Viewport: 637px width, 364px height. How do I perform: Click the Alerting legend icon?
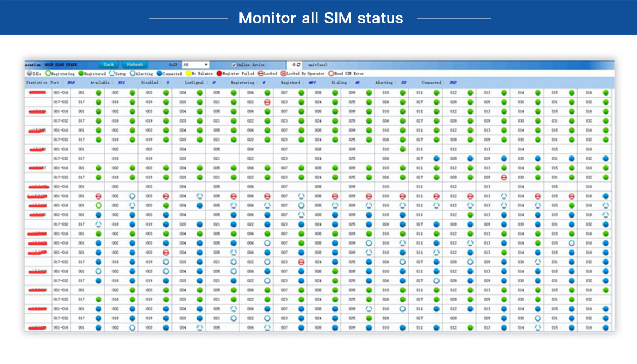point(132,74)
